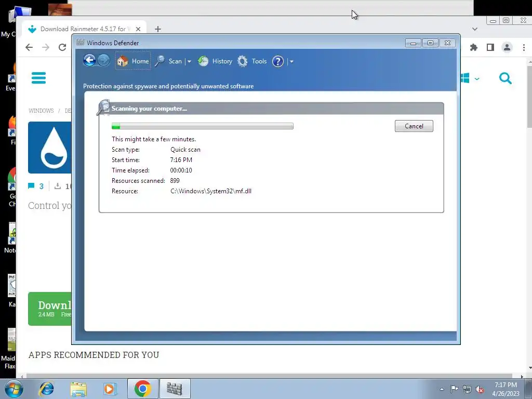Image resolution: width=532 pixels, height=399 pixels.
Task: Open the taskbar clock 7:17 PM
Action: [x=506, y=389]
